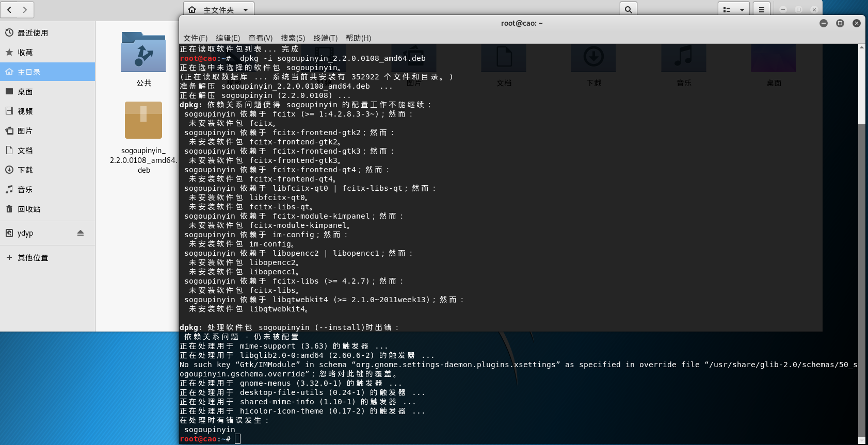Click the 未安装软件包 fcitx-libs line
This screenshot has height=445, width=868.
click(244, 290)
